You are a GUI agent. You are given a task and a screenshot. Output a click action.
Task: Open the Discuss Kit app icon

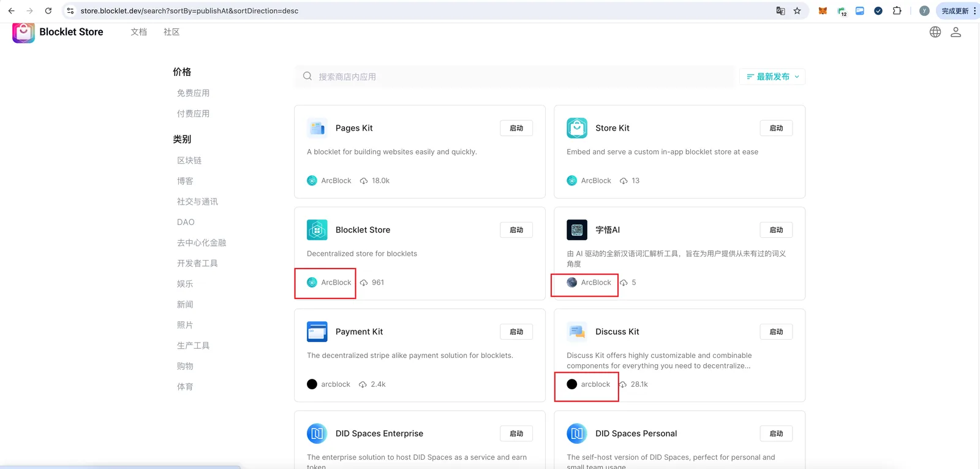click(x=577, y=332)
